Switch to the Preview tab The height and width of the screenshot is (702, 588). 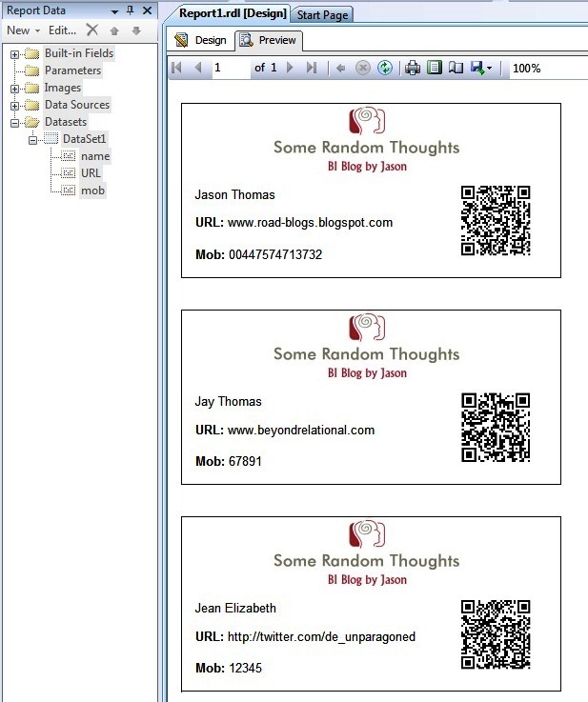[x=268, y=40]
